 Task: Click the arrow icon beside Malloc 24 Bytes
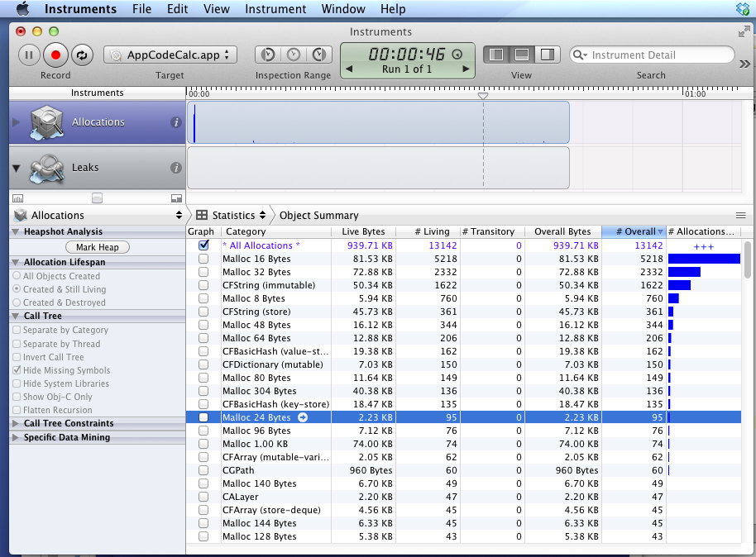point(303,417)
